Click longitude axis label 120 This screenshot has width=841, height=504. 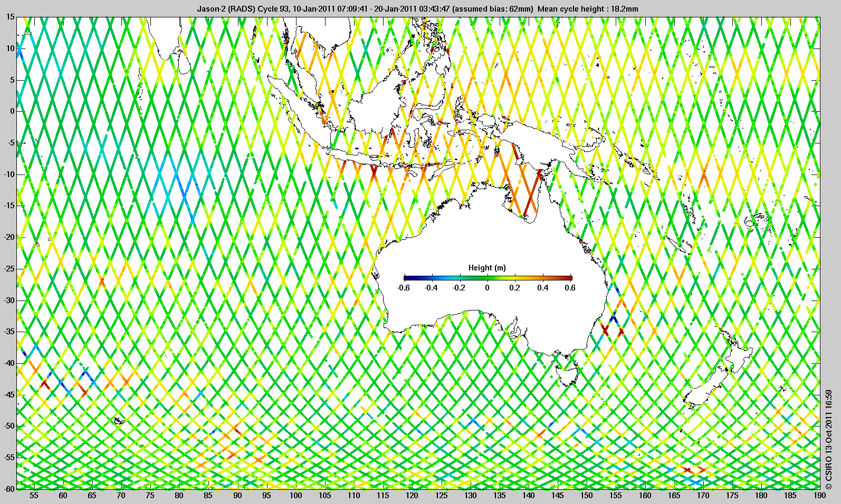412,496
